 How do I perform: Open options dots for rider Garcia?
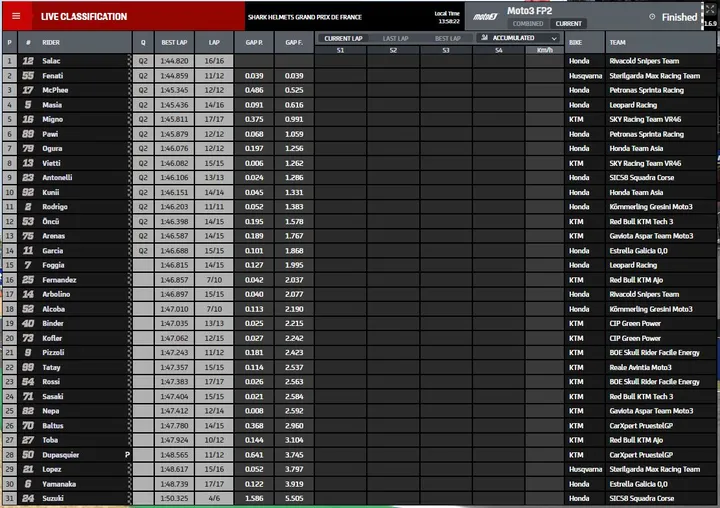[x=129, y=250]
